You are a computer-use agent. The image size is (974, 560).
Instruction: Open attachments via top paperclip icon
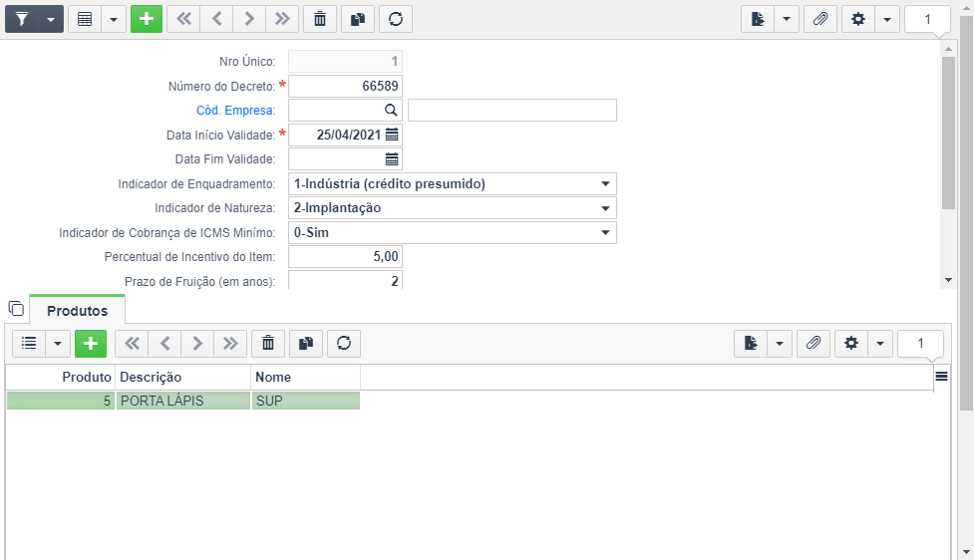point(819,19)
